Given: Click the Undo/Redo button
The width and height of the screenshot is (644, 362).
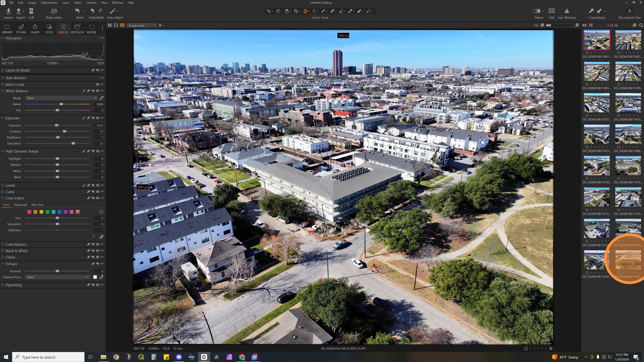Looking at the screenshot, I should 96,13.
